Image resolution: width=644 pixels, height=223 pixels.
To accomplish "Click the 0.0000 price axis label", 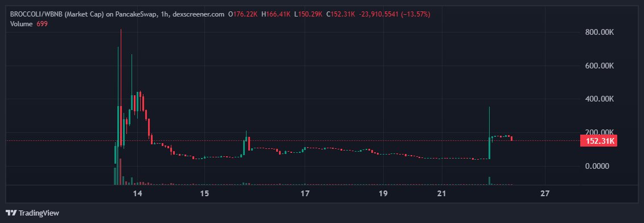I will coord(597,166).
